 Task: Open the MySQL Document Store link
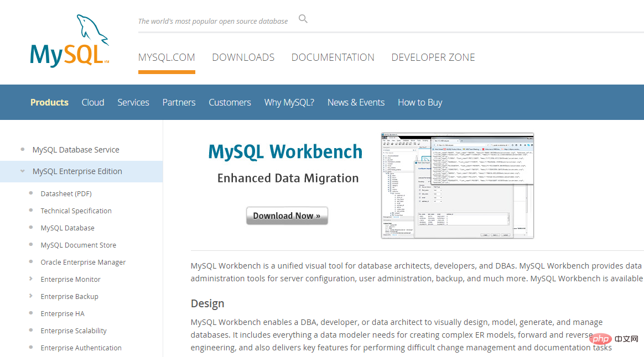click(78, 245)
